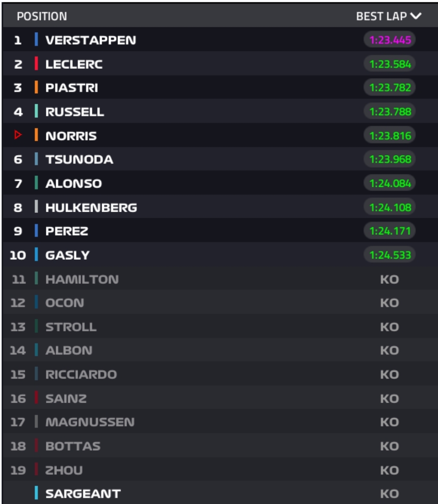
Task: Click the cyan team stripe beside Sargeant
Action: [36, 493]
